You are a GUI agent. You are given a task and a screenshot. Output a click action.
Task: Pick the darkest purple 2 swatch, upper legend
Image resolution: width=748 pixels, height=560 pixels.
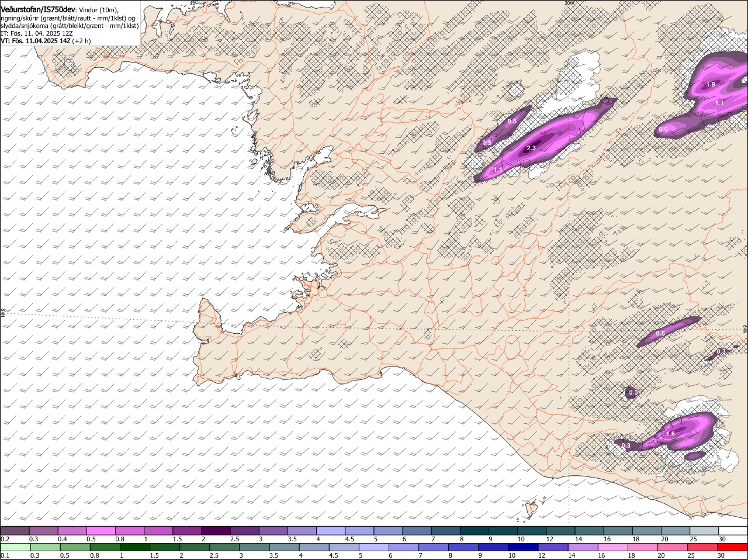pyautogui.click(x=216, y=530)
